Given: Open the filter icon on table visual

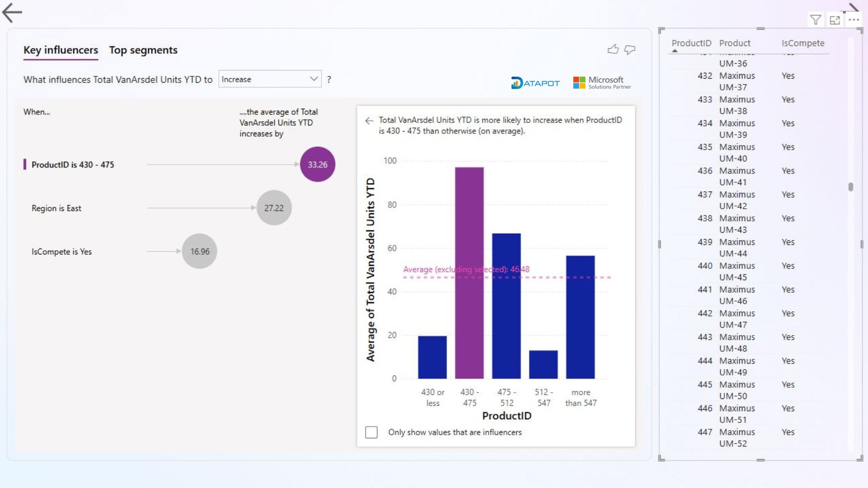Looking at the screenshot, I should pyautogui.click(x=816, y=20).
